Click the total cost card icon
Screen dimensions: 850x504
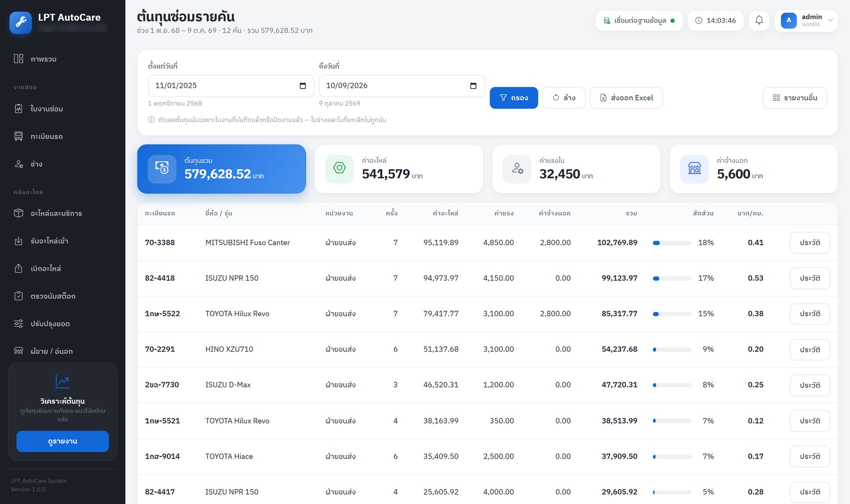coord(162,169)
